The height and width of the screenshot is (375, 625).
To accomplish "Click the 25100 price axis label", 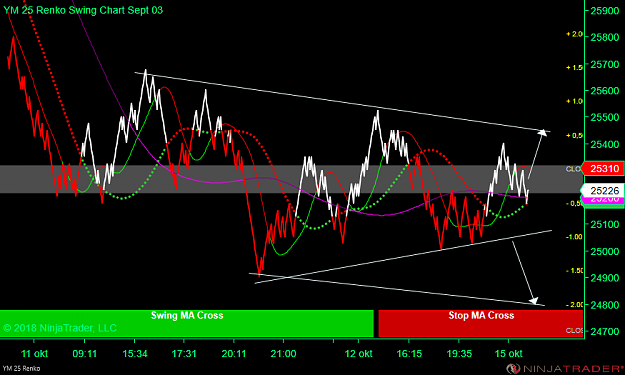I will (605, 224).
